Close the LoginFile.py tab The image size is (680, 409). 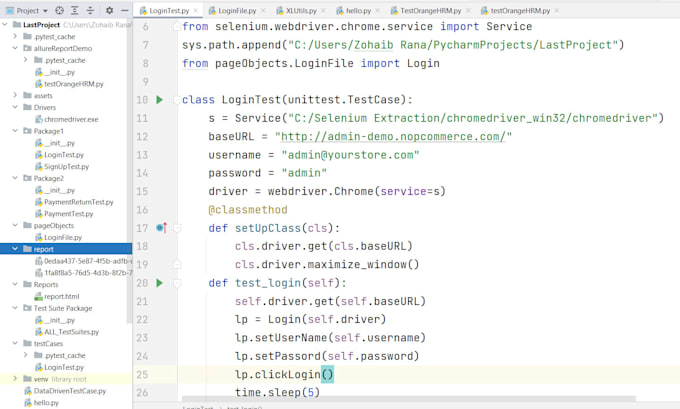[262, 10]
